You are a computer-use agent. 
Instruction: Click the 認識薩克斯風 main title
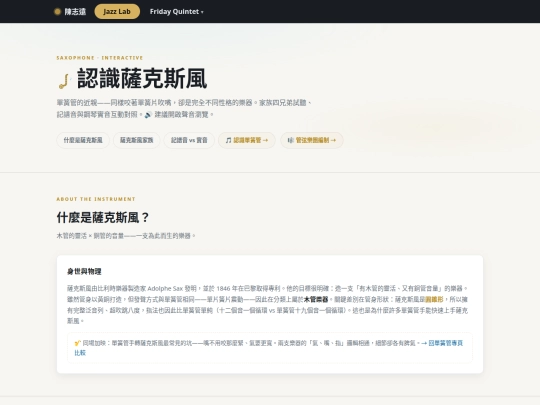[x=142, y=79]
